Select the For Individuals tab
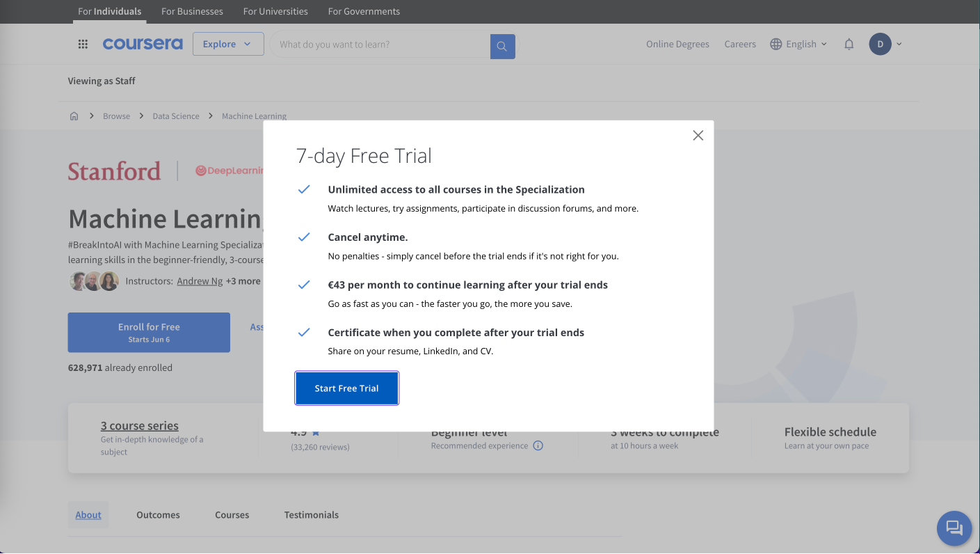The image size is (980, 554). pyautogui.click(x=109, y=11)
